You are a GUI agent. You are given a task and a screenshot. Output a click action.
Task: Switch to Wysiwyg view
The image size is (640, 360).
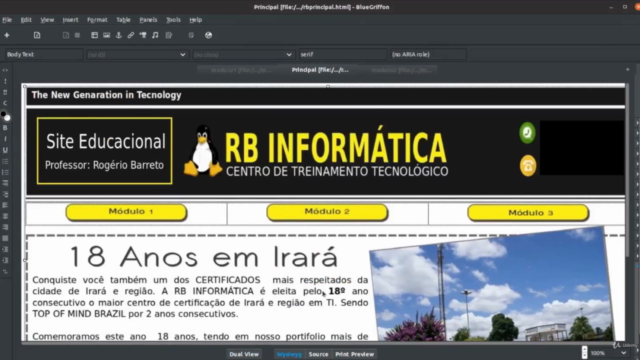[289, 354]
